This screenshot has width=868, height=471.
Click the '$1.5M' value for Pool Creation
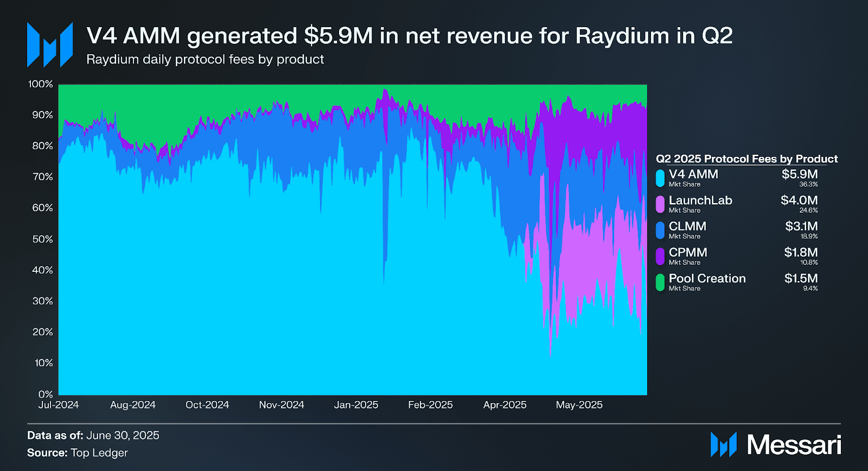pos(801,278)
